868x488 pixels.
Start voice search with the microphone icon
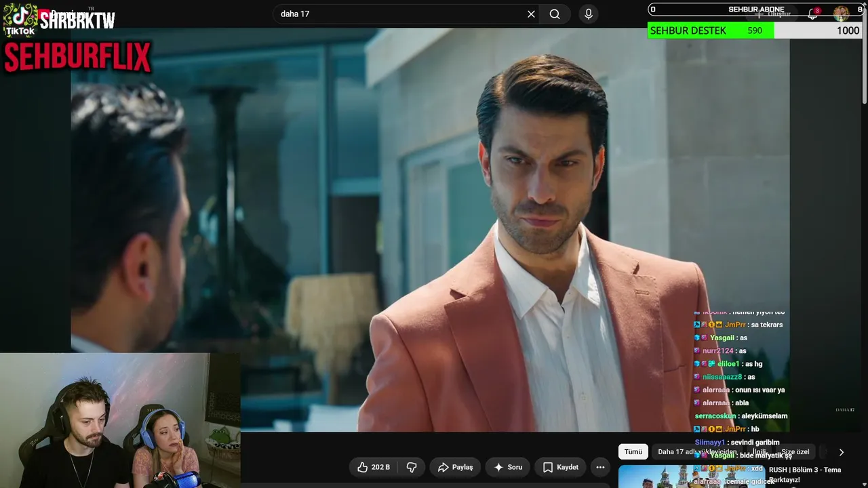click(x=588, y=14)
